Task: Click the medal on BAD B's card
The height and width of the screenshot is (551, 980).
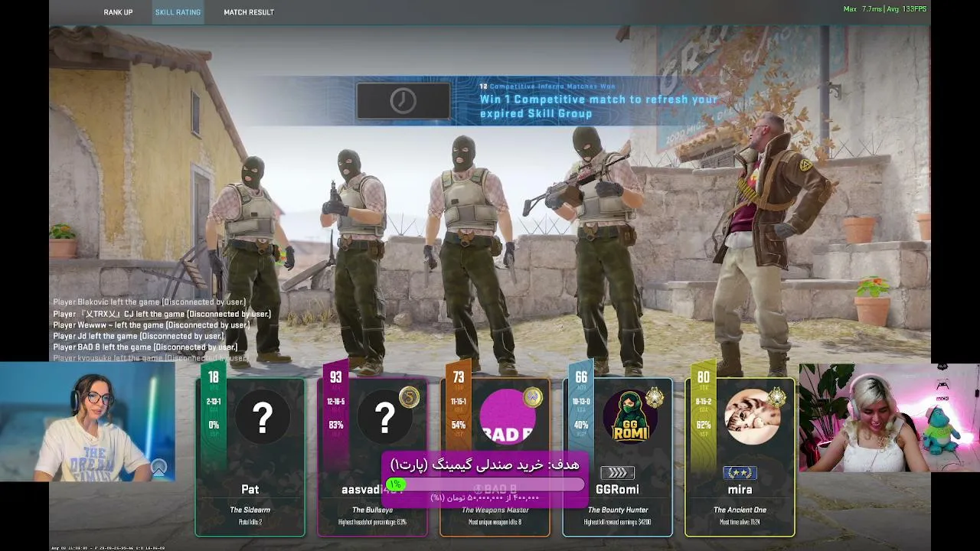Action: point(532,397)
